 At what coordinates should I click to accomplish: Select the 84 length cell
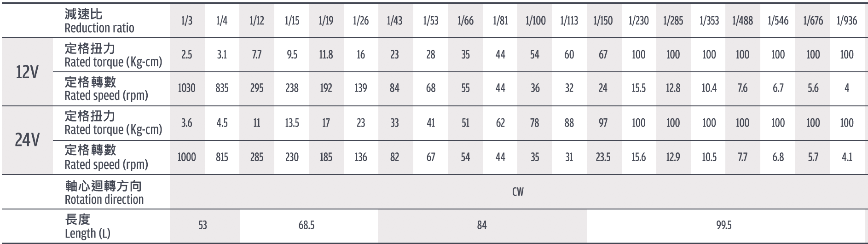click(x=482, y=225)
